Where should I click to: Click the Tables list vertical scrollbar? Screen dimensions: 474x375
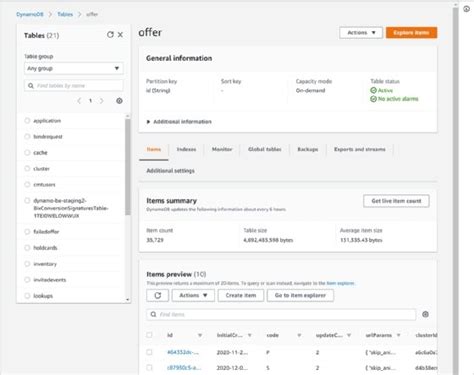pyautogui.click(x=127, y=167)
